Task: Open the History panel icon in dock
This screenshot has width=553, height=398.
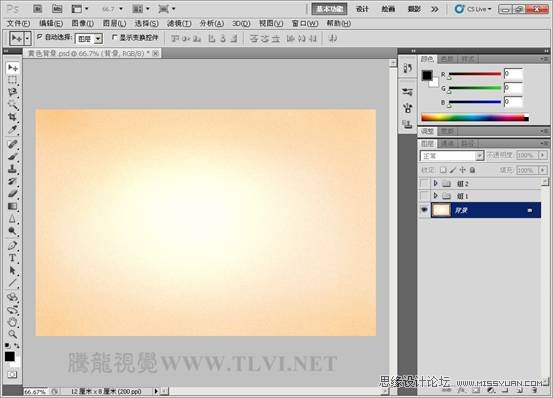Action: (x=408, y=67)
